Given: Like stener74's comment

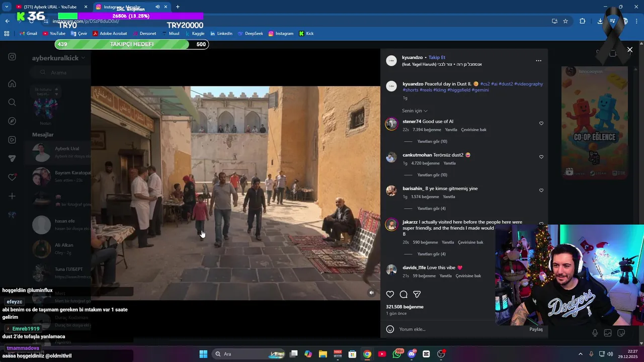Looking at the screenshot, I should tap(541, 123).
